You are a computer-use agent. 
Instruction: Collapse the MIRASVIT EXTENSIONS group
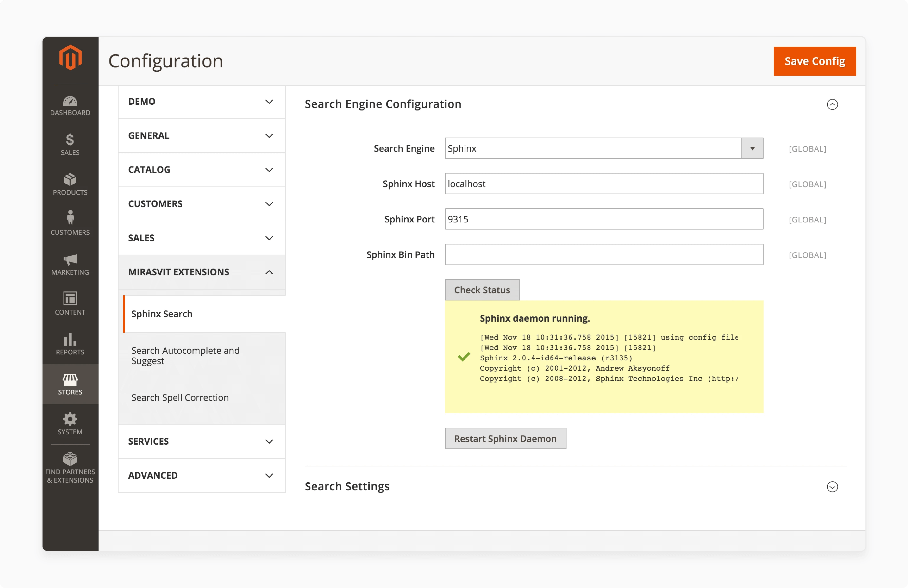click(x=202, y=272)
